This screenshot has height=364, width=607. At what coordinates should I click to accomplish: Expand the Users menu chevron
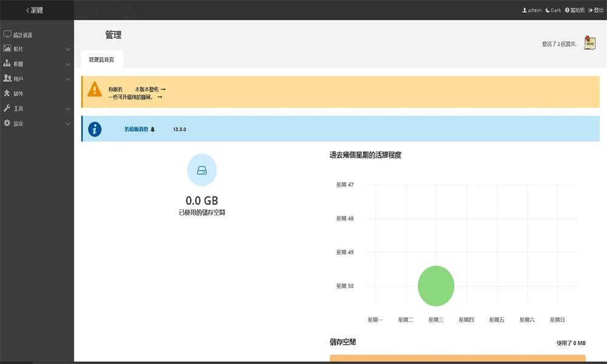68,79
